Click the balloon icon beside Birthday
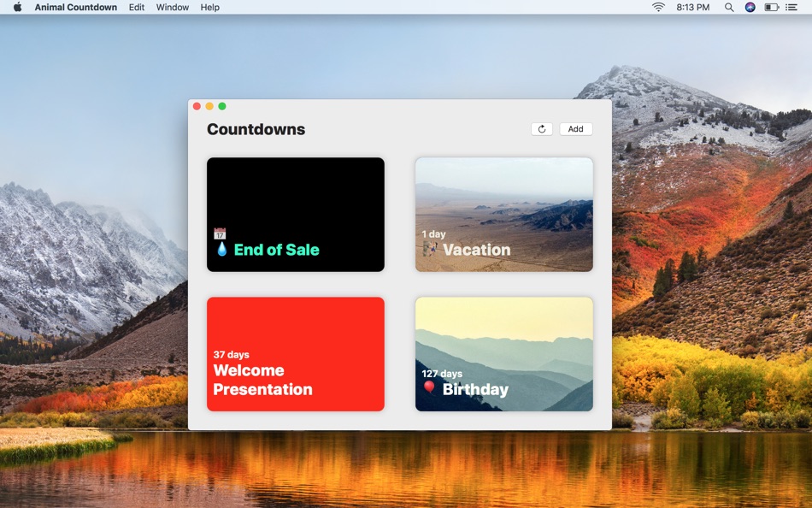The height and width of the screenshot is (508, 812). (429, 387)
